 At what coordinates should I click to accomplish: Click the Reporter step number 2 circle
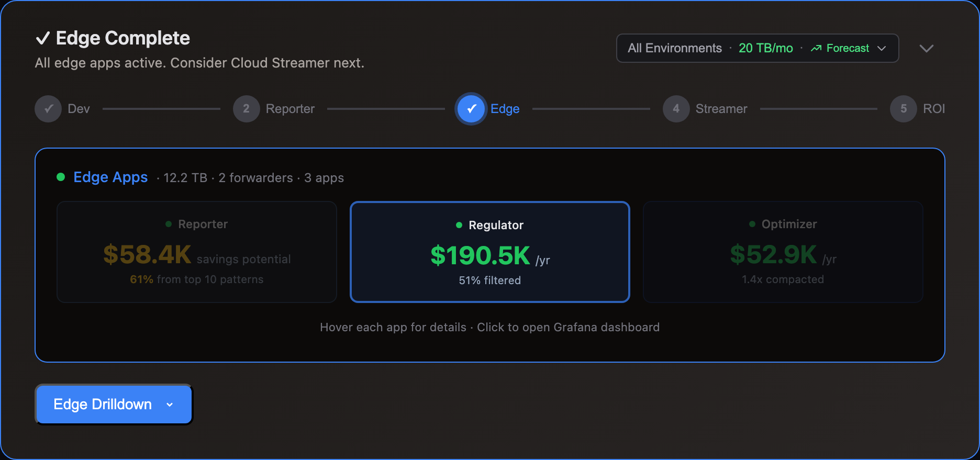pos(246,109)
